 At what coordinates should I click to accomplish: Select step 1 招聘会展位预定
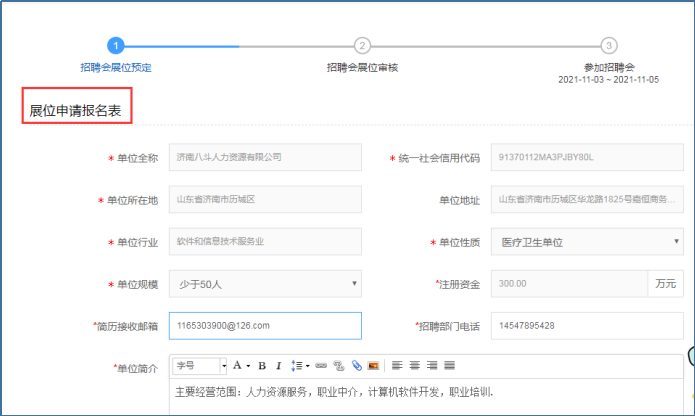[116, 46]
